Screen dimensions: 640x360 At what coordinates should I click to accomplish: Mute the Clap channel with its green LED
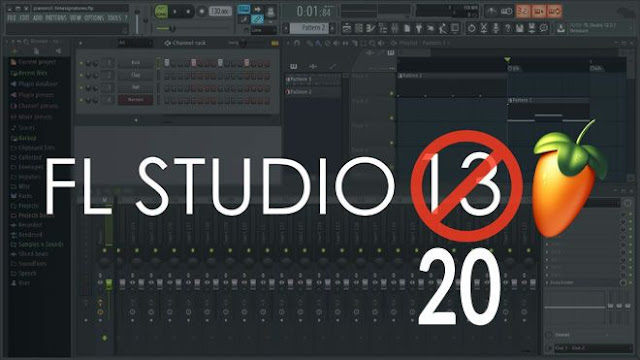[81, 75]
